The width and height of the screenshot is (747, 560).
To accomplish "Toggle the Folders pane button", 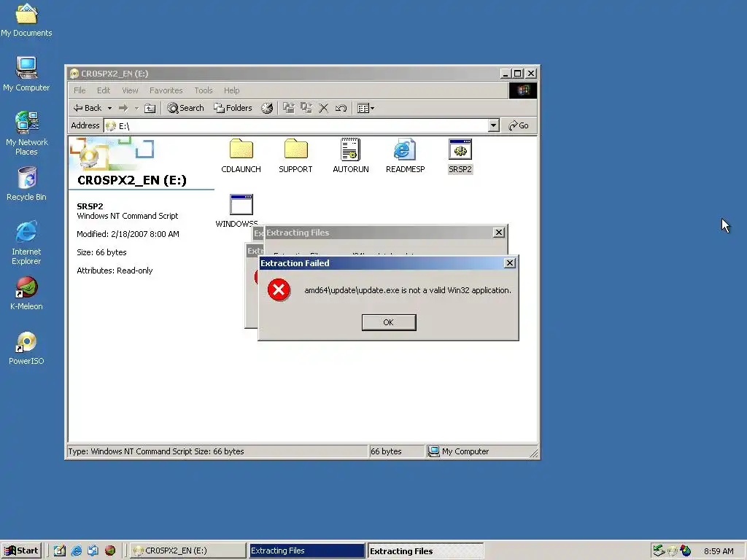I will 233,108.
